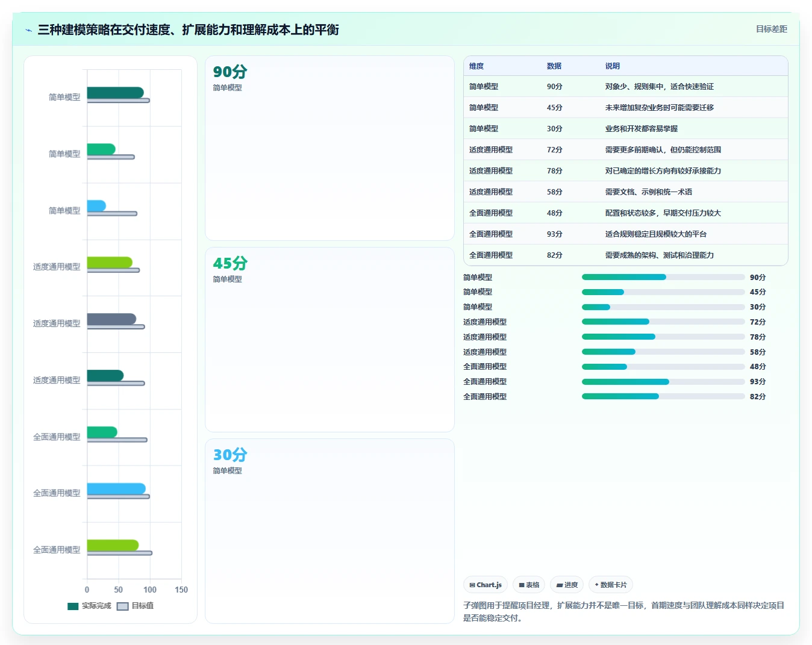
Task: Select the row 适合规则稳定且规模较大的平台
Action: click(626, 234)
